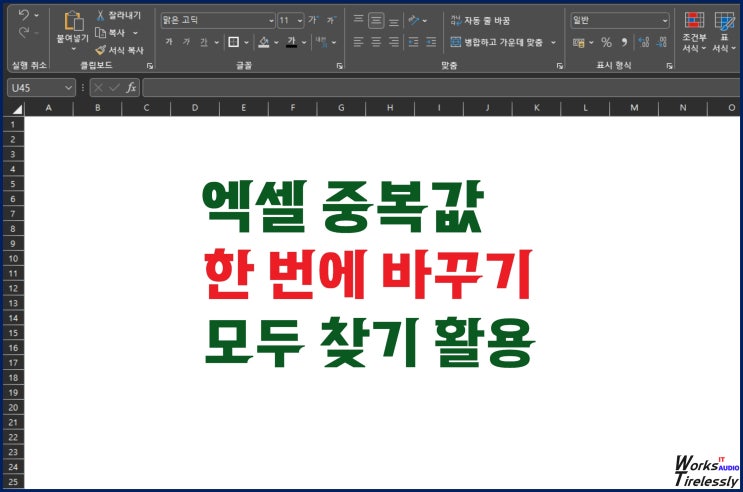Open the 맑은 고딕 font name dropdown
This screenshot has width=743, height=492.
pos(271,20)
